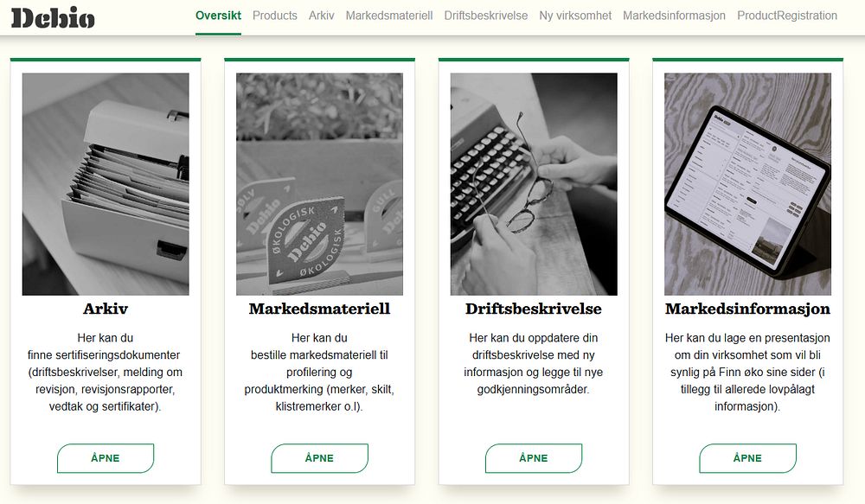Open the Products tab
The width and height of the screenshot is (865, 504).
tap(275, 16)
